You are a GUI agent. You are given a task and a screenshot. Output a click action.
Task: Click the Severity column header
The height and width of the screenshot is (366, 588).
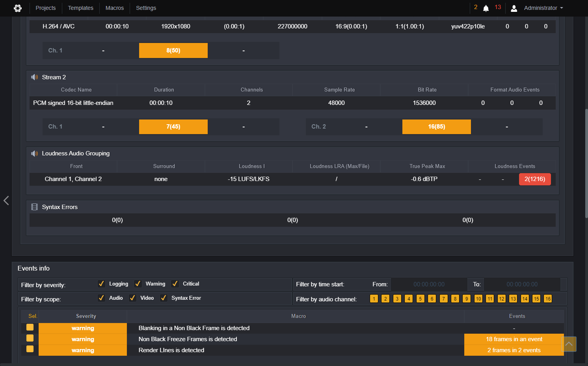[x=86, y=316]
